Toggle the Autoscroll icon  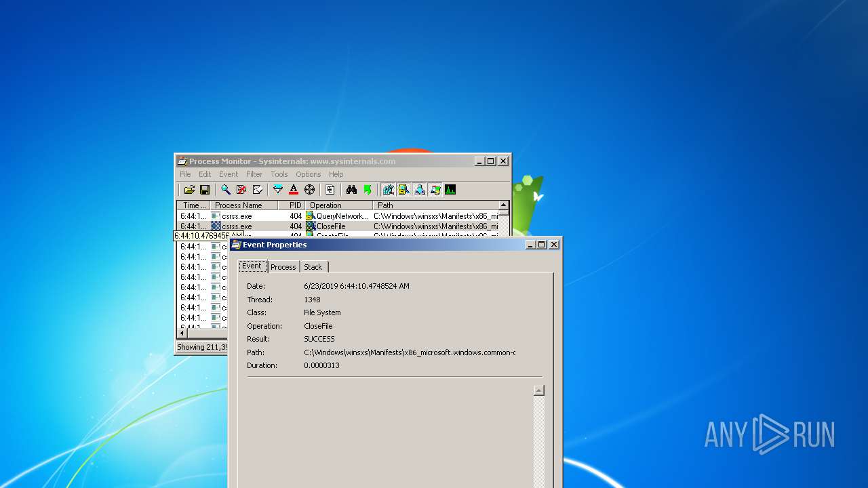(x=241, y=190)
